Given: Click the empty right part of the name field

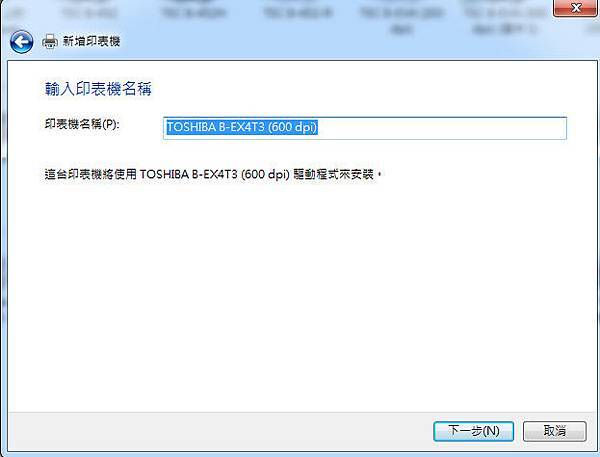Looking at the screenshot, I should [440, 128].
